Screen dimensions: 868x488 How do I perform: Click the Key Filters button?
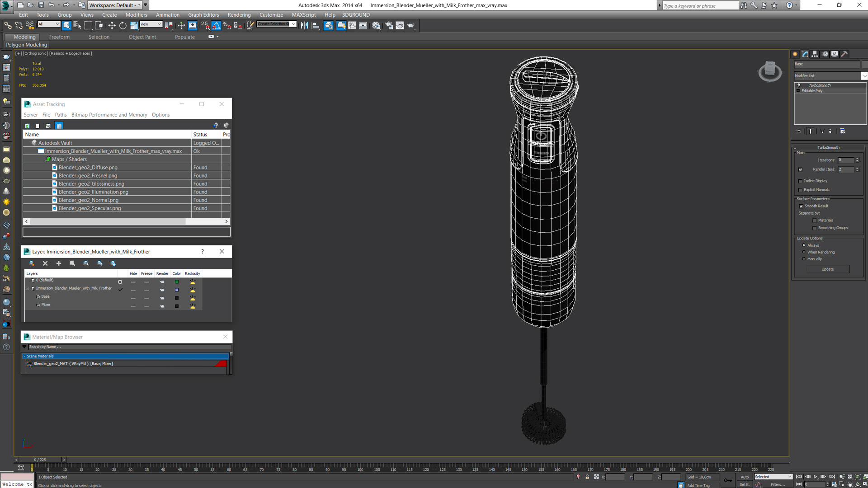pyautogui.click(x=778, y=484)
